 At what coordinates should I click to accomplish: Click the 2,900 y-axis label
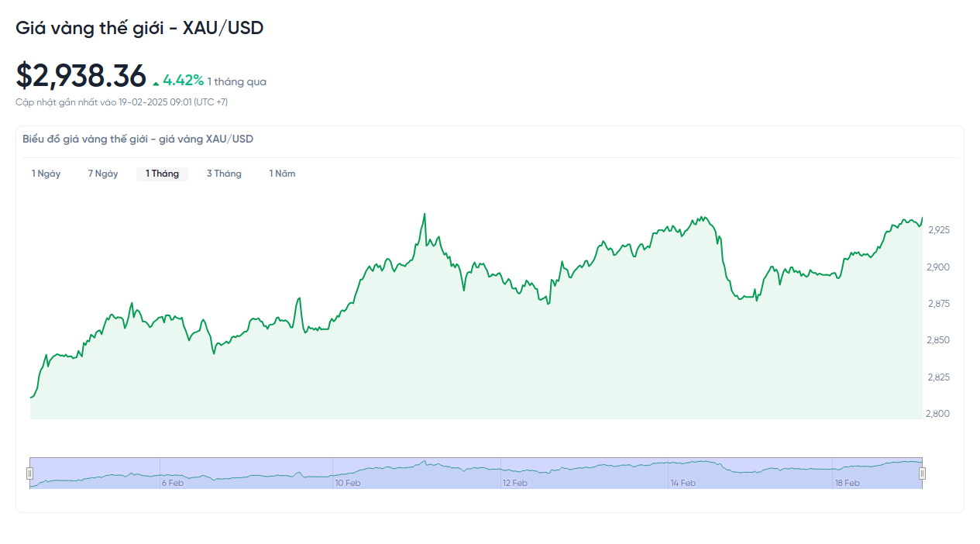pyautogui.click(x=938, y=267)
